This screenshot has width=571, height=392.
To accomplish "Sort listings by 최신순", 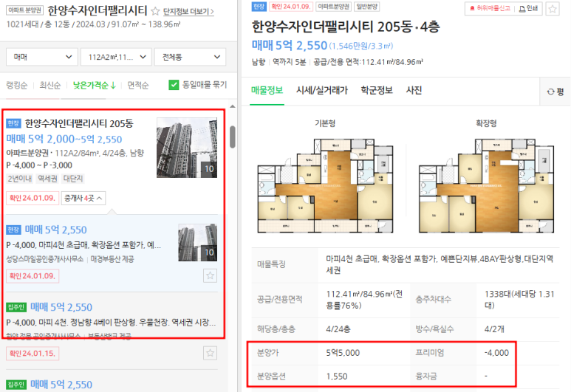I will pyautogui.click(x=50, y=86).
